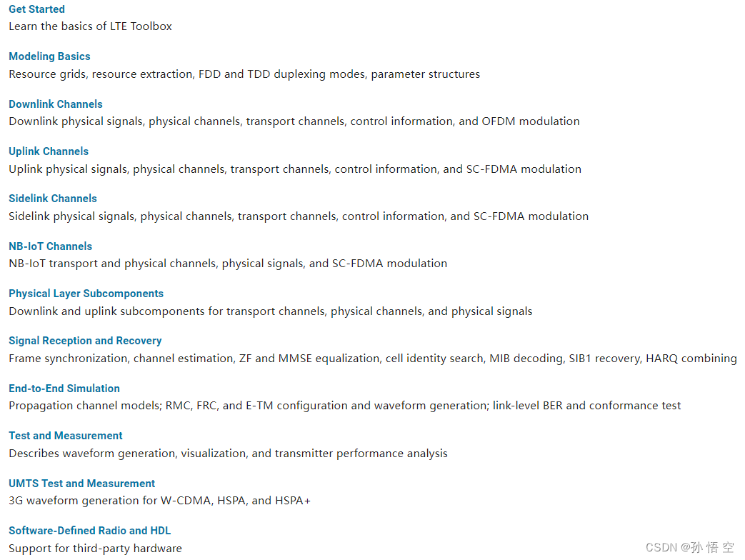The height and width of the screenshot is (560, 745).
Task: Click the NB-IoT transport description line
Action: [228, 264]
